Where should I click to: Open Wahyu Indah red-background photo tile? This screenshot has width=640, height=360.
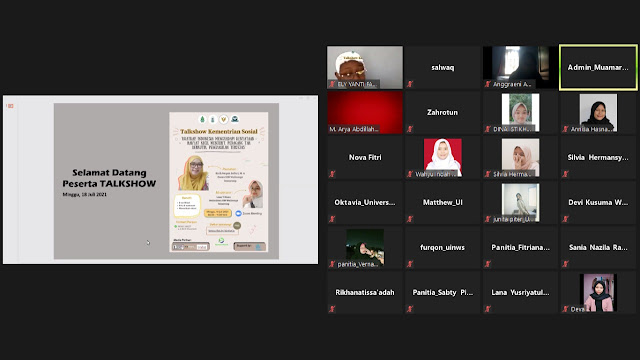coord(442,157)
